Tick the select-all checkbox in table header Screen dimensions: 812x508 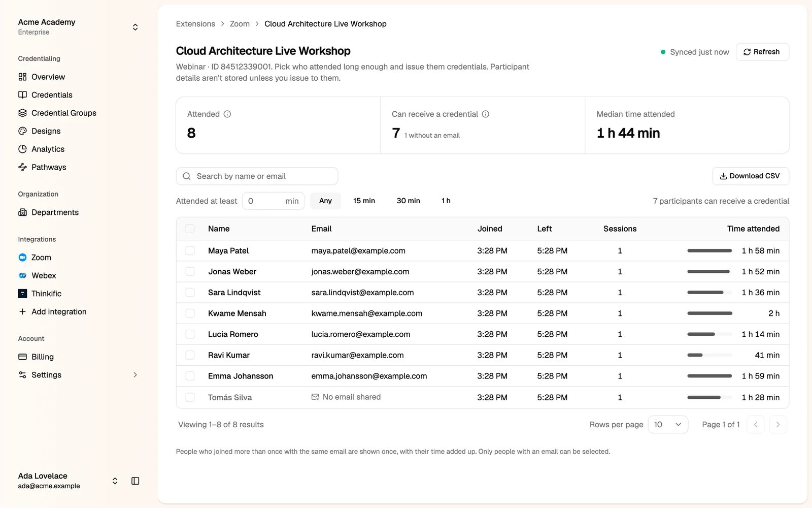tap(190, 229)
